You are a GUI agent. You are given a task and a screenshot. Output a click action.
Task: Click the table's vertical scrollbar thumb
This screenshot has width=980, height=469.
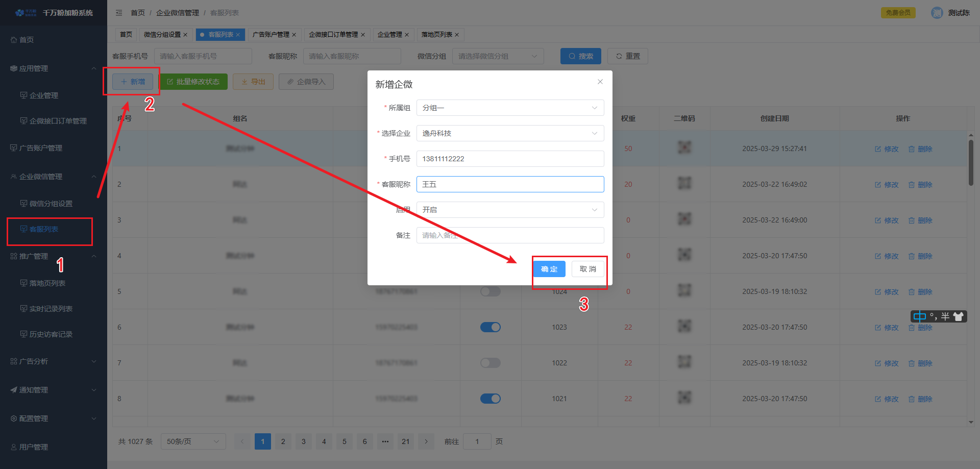click(971, 162)
